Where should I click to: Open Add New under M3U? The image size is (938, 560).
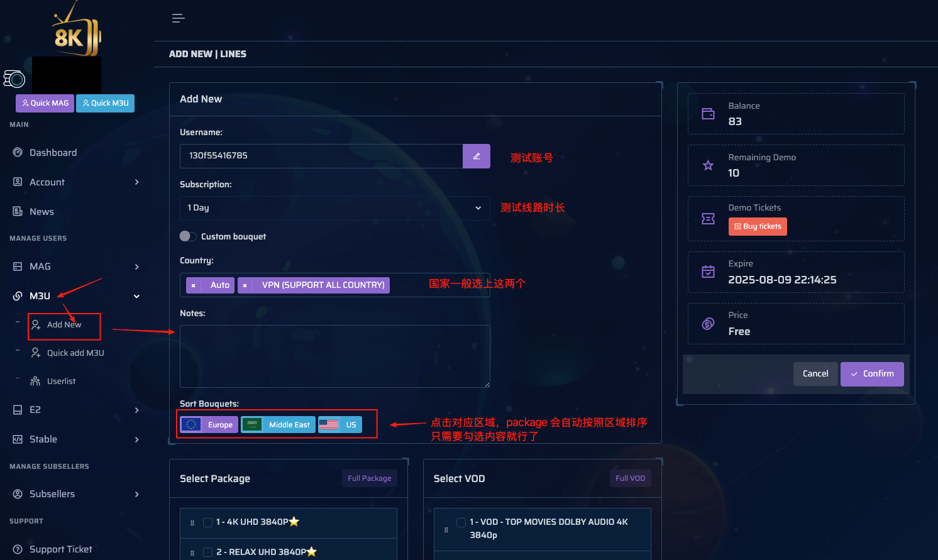click(x=64, y=325)
